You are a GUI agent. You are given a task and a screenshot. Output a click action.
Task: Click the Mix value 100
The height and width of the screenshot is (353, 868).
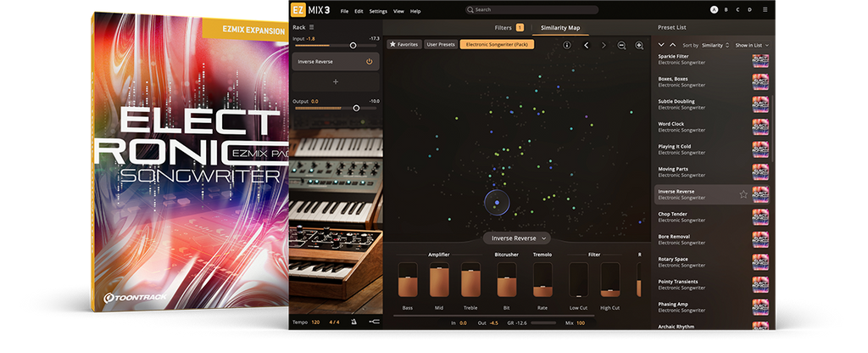581,322
